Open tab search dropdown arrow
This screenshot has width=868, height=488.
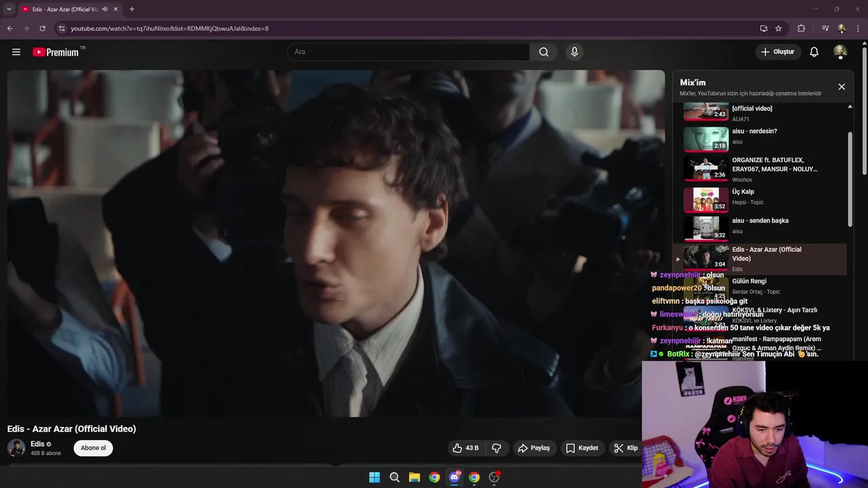(x=9, y=9)
